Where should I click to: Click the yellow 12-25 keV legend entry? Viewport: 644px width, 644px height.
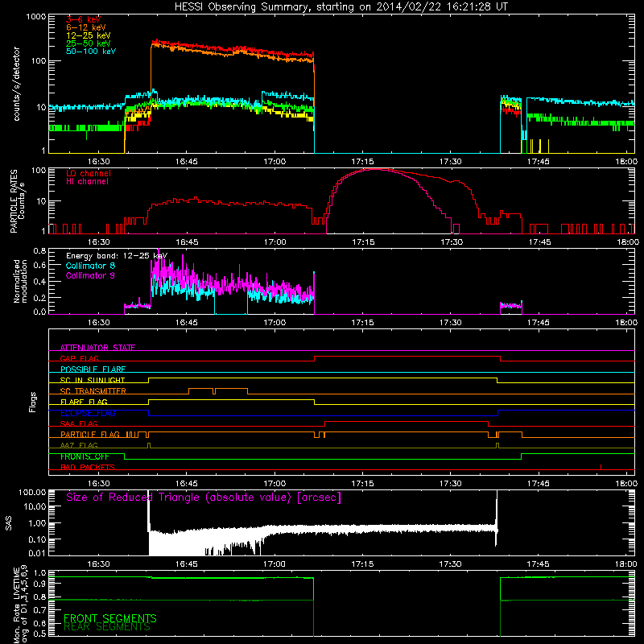coord(89,35)
